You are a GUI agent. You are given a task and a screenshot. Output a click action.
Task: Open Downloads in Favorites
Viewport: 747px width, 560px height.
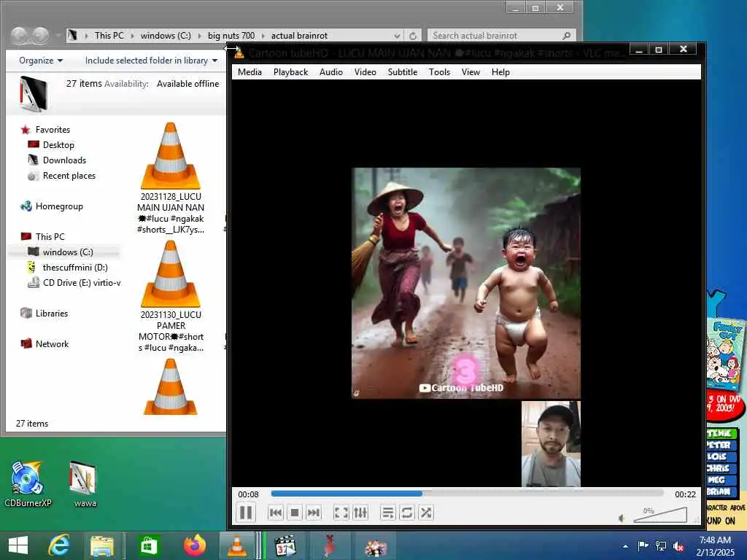(64, 160)
